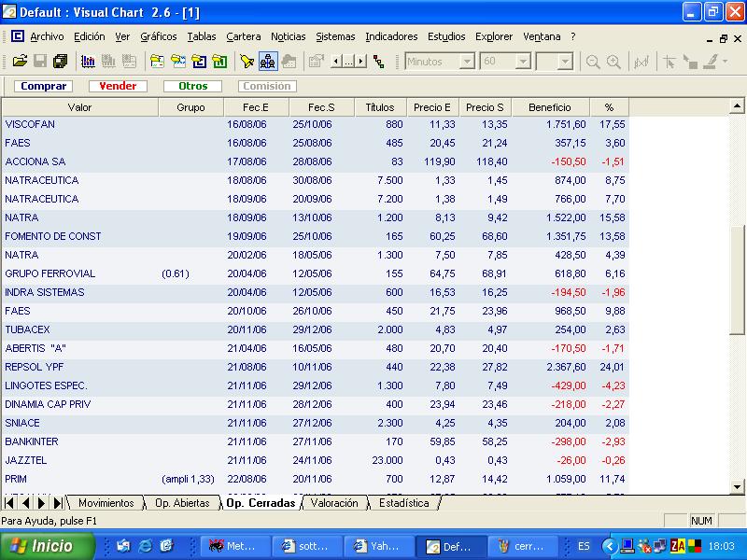Select the REPSOL YPF row
The image size is (747, 560).
pos(315,367)
